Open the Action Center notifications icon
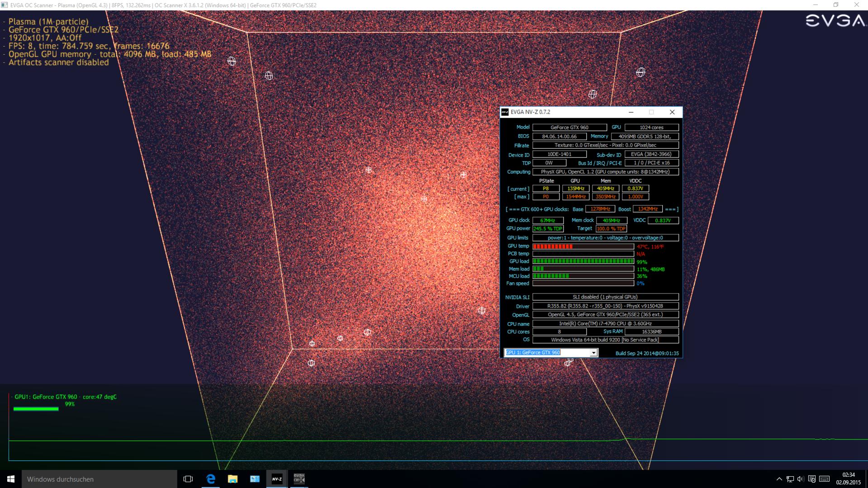 tap(812, 479)
